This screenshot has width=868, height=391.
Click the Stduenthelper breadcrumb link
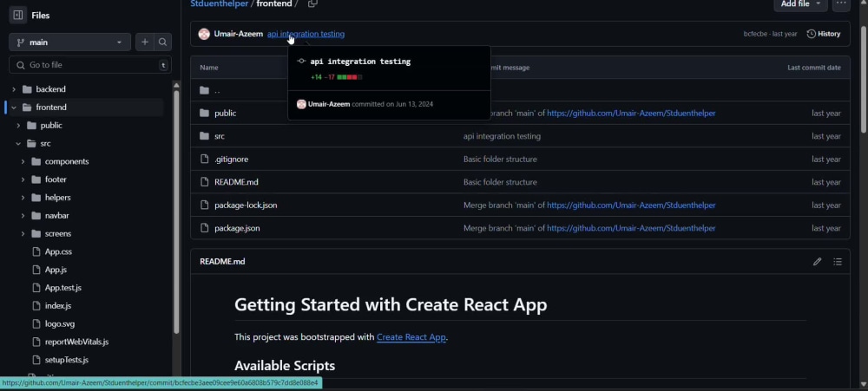coord(220,3)
